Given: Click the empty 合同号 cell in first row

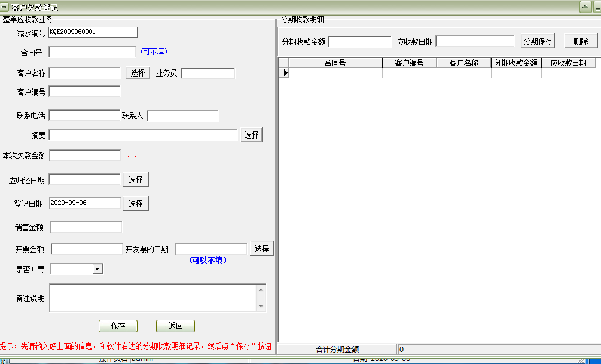Looking at the screenshot, I should [335, 73].
